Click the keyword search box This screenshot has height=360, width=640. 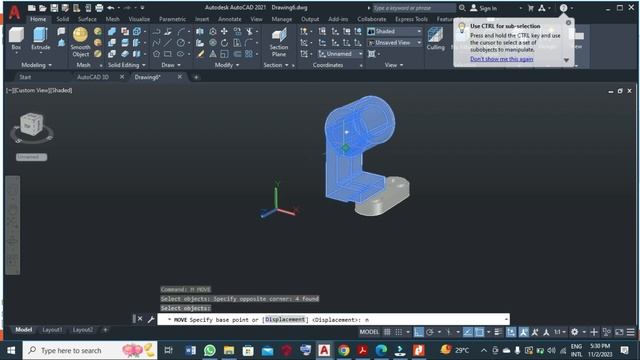point(413,8)
